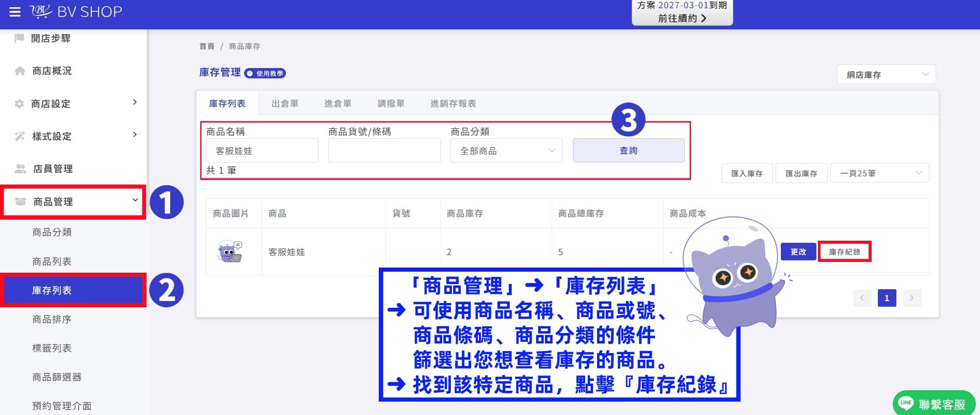Click the 查詢 search button
Screen dimensions: 980x415
629,150
